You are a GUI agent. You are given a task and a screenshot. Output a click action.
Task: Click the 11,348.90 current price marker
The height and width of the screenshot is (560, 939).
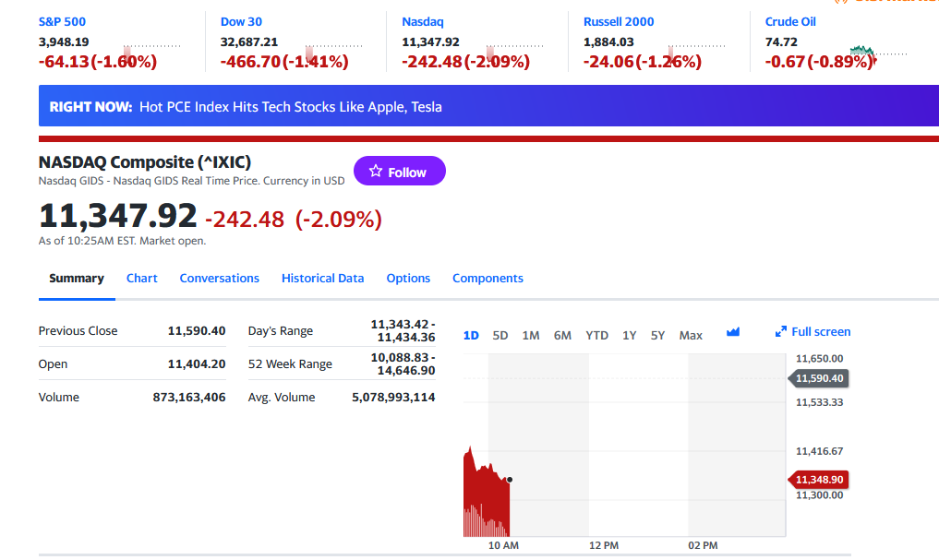819,479
